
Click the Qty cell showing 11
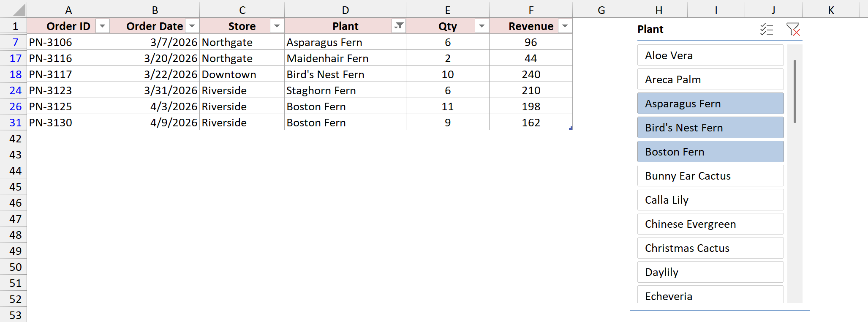pyautogui.click(x=448, y=106)
